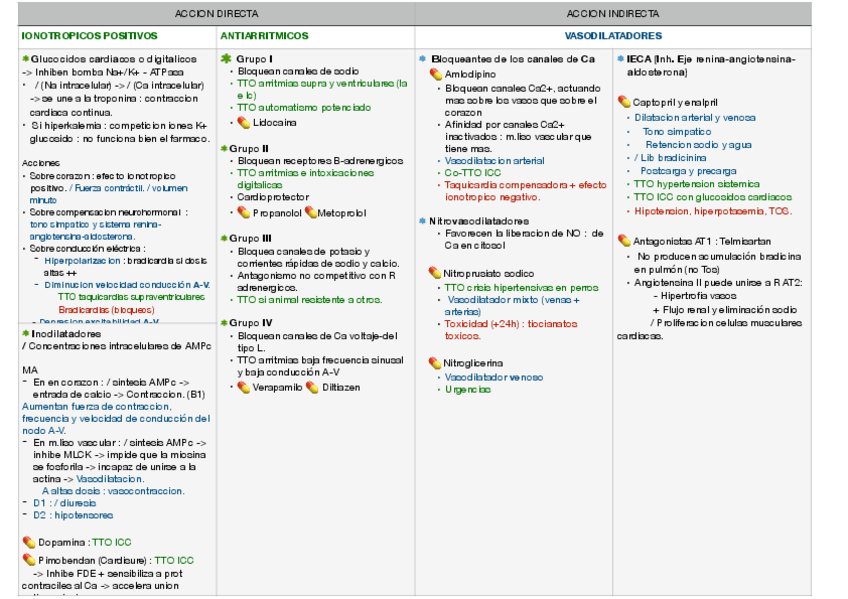
Task: Click the pill icon before Metoprolol
Action: coord(310,213)
